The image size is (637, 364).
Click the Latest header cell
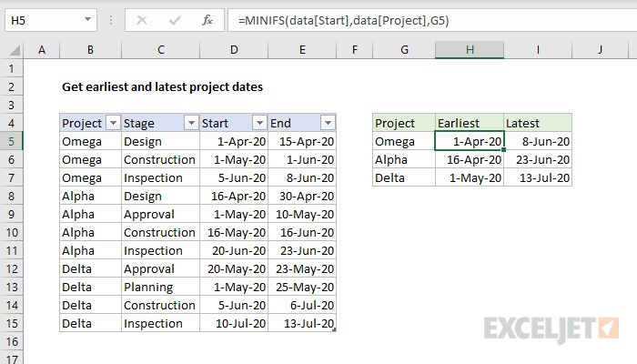point(537,123)
